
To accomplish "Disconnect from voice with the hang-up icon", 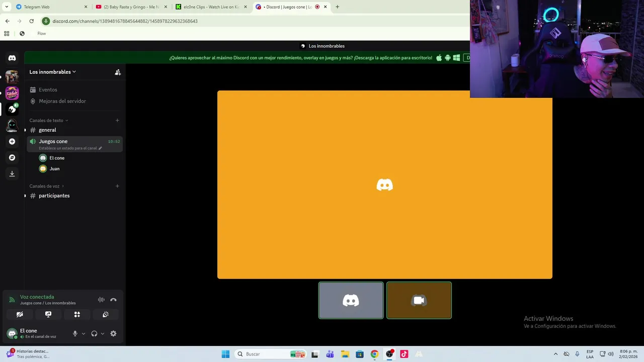I will pyautogui.click(x=113, y=300).
